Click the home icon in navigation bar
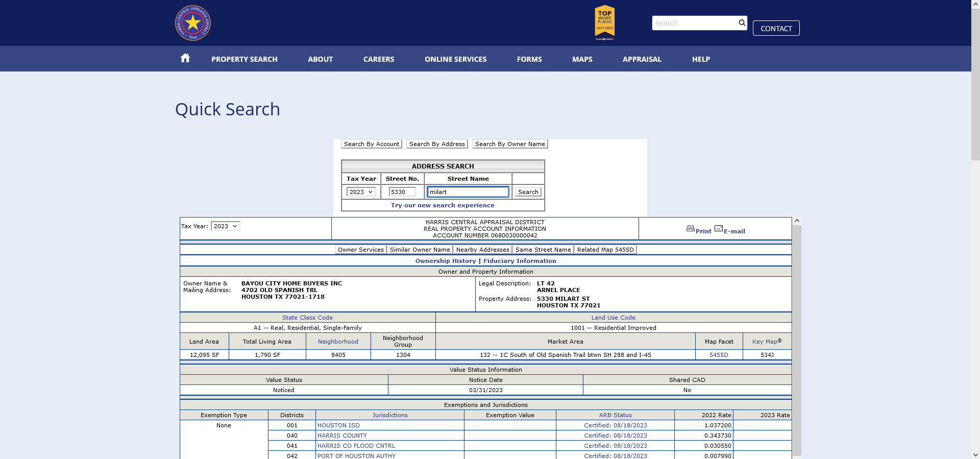The width and height of the screenshot is (980, 459). [185, 58]
